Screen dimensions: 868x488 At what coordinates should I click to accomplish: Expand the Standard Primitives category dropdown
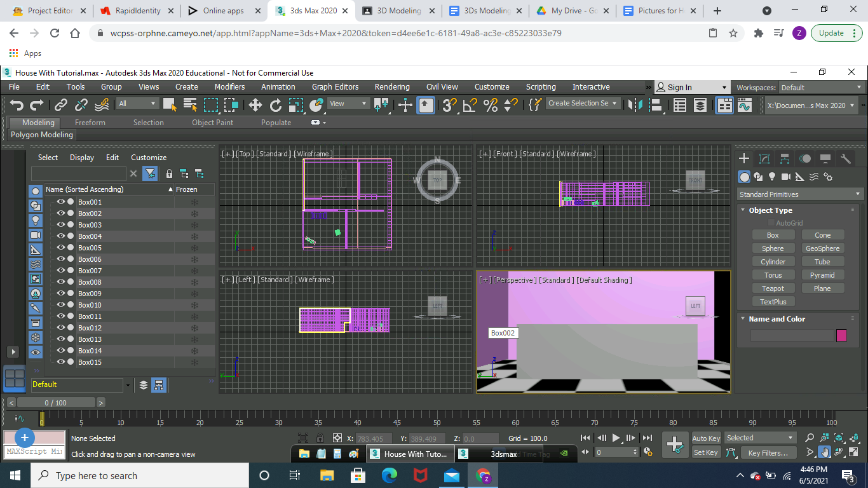click(800, 194)
